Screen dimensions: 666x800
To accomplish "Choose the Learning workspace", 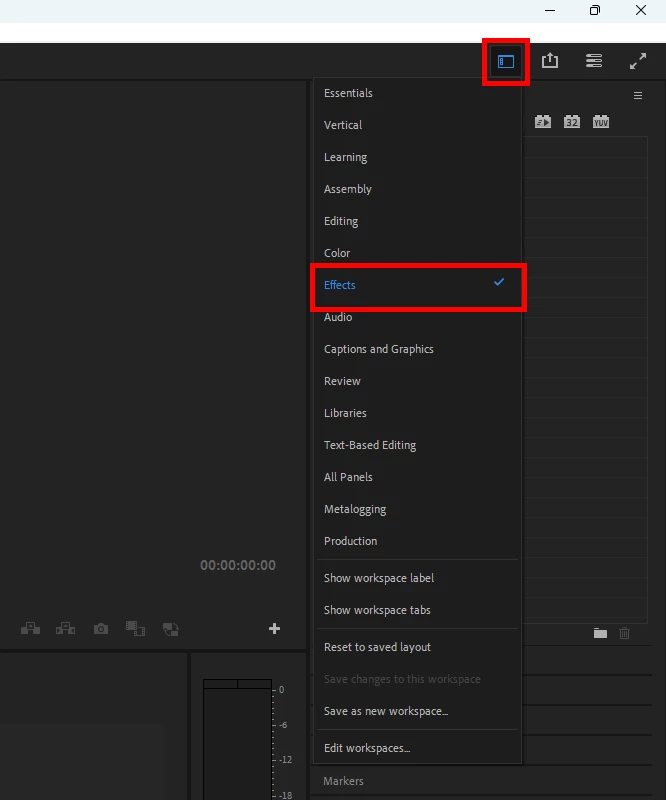I will [x=417, y=157].
